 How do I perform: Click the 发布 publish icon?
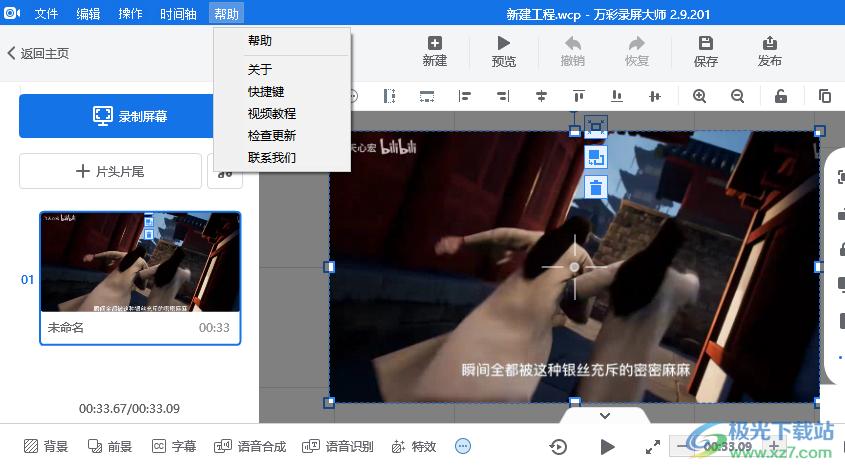pos(769,51)
